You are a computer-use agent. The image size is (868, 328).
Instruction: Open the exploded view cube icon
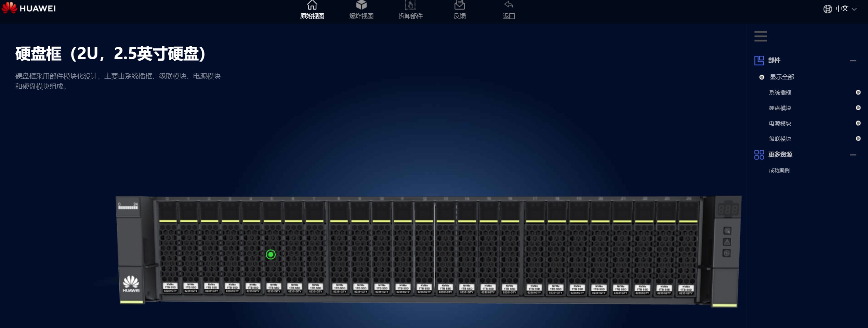click(x=361, y=5)
